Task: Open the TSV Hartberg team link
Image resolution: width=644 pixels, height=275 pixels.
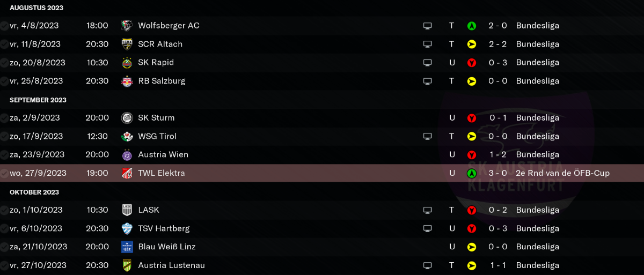Action: tap(164, 228)
